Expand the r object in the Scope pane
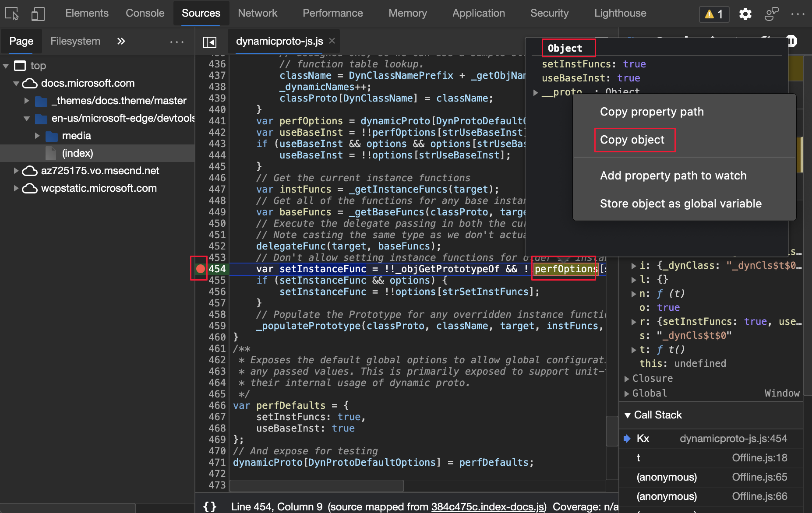Viewport: 812px width, 513px height. tap(634, 321)
